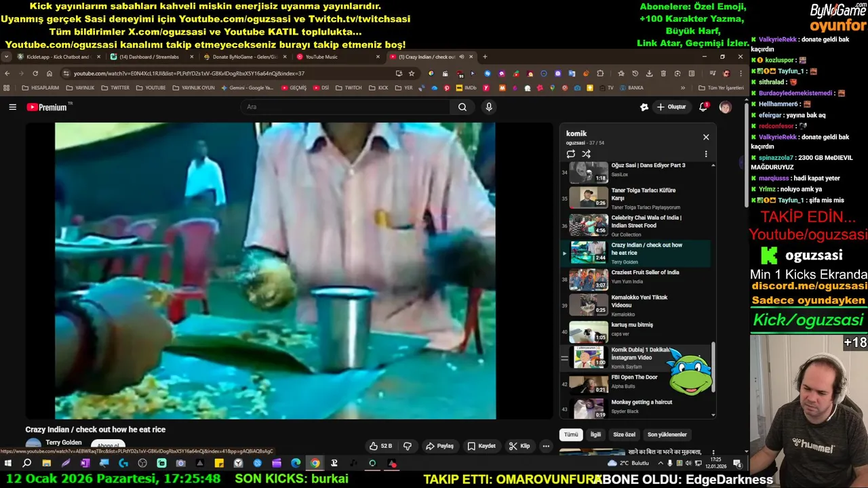Viewport: 868px width, 488px height.
Task: Bookmark this page with the star icon
Action: coord(412,73)
